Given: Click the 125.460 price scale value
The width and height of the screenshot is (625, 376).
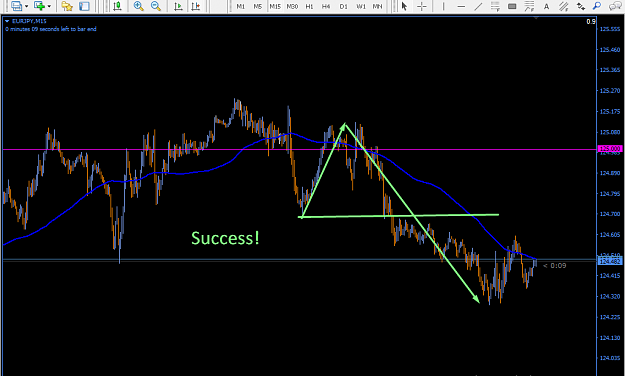Looking at the screenshot, I should pyautogui.click(x=610, y=49).
